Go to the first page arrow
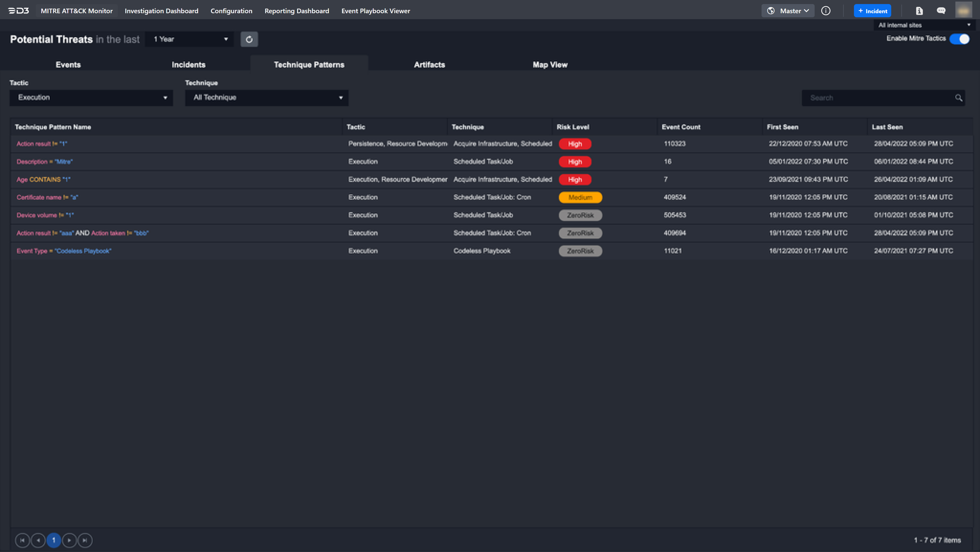The image size is (980, 552). click(23, 540)
